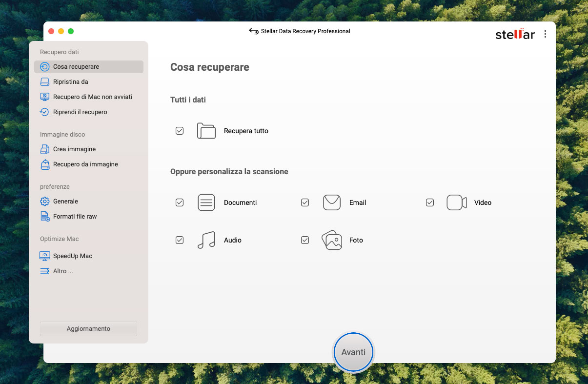Click the Recupero di Mac non avviati monitor icon
Image resolution: width=588 pixels, height=384 pixels.
(45, 97)
